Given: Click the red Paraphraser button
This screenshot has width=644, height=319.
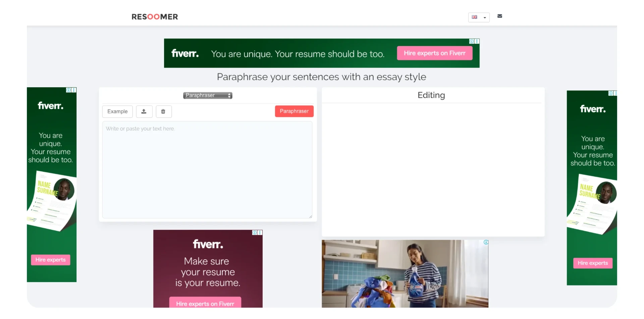Looking at the screenshot, I should (294, 111).
